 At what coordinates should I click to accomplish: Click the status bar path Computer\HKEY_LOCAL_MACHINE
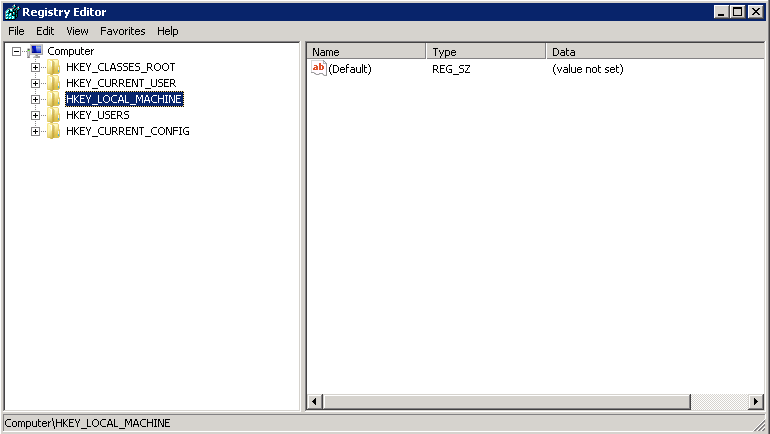coord(87,423)
